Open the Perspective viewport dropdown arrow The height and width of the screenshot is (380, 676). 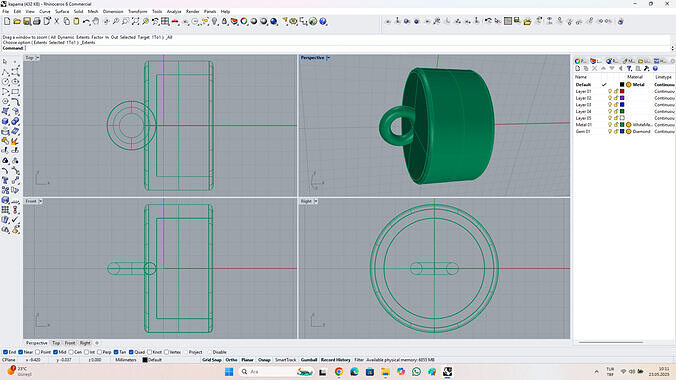[x=328, y=58]
